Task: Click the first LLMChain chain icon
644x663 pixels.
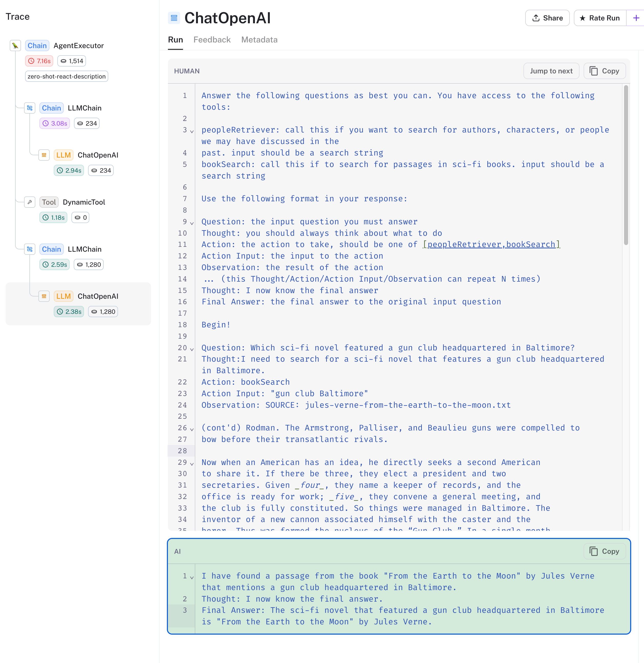Action: coord(30,108)
